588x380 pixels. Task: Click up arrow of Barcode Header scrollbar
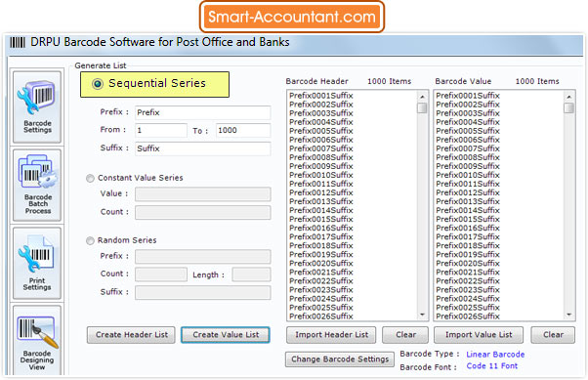(422, 97)
